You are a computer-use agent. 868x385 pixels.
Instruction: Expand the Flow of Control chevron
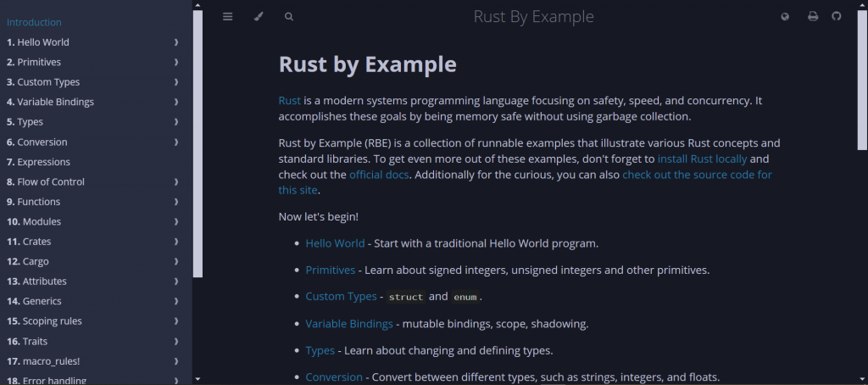pos(176,181)
